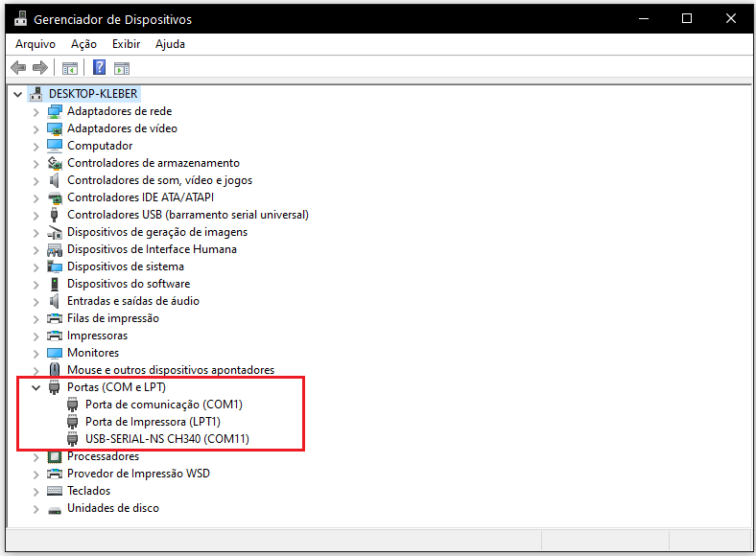Click the Gerenciador de Dispositivos title bar icon
This screenshot has width=756, height=556.
point(20,19)
